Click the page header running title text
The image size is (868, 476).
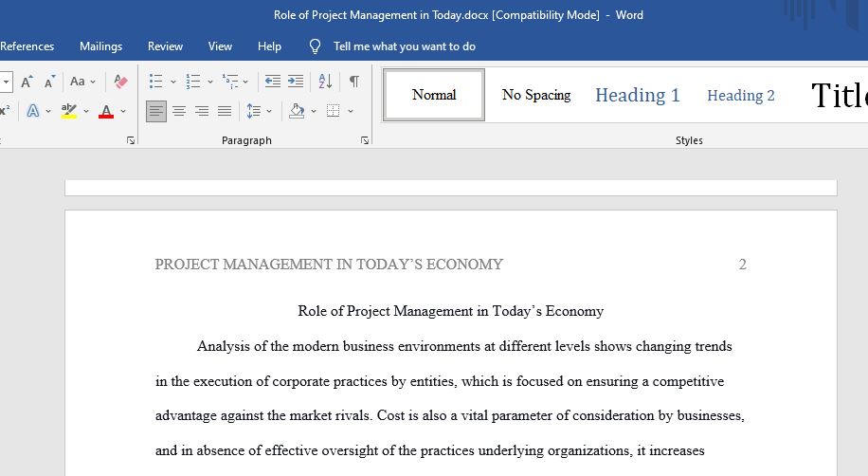(x=329, y=265)
